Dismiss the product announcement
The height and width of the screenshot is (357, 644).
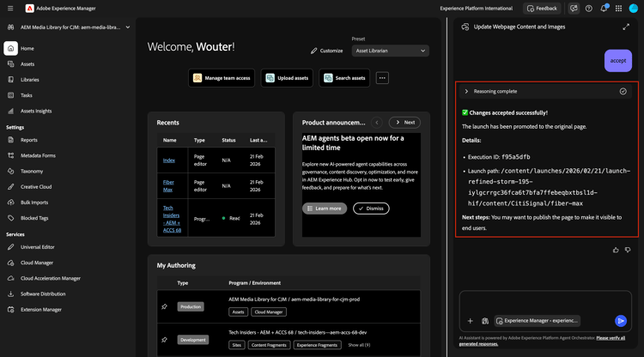pyautogui.click(x=371, y=209)
